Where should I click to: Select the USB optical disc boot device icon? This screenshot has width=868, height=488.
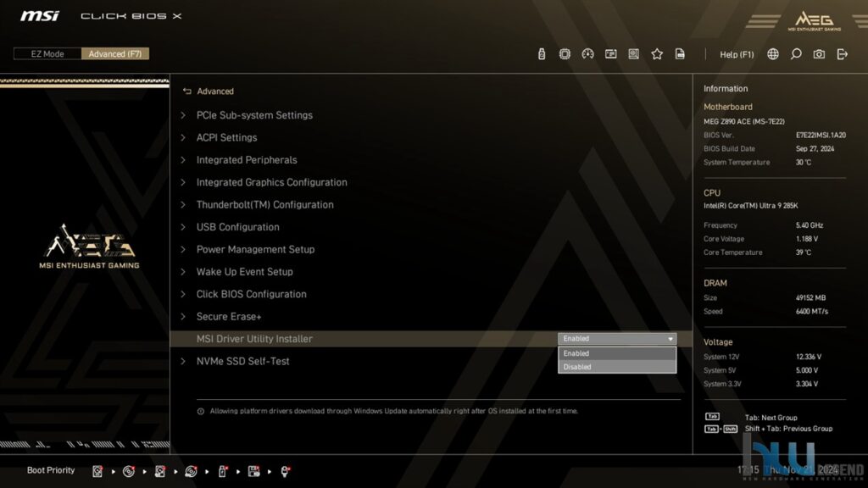pyautogui.click(x=191, y=471)
